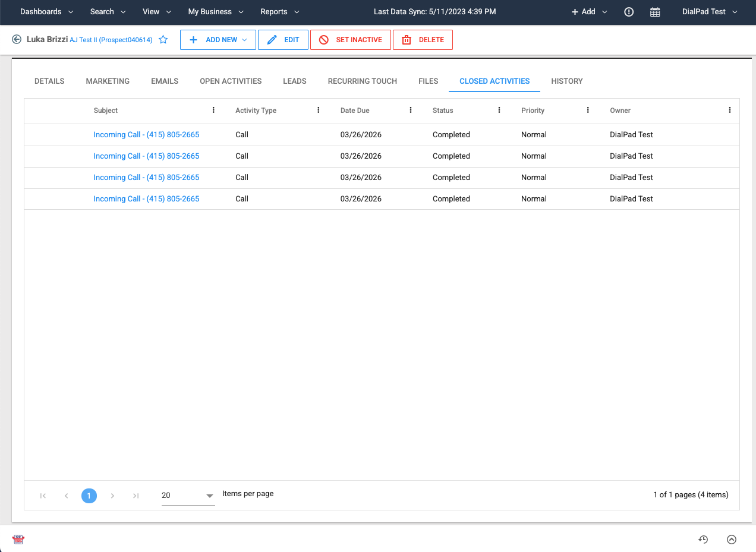Open recent history clock icon at bottom
This screenshot has width=756, height=552.
point(703,540)
